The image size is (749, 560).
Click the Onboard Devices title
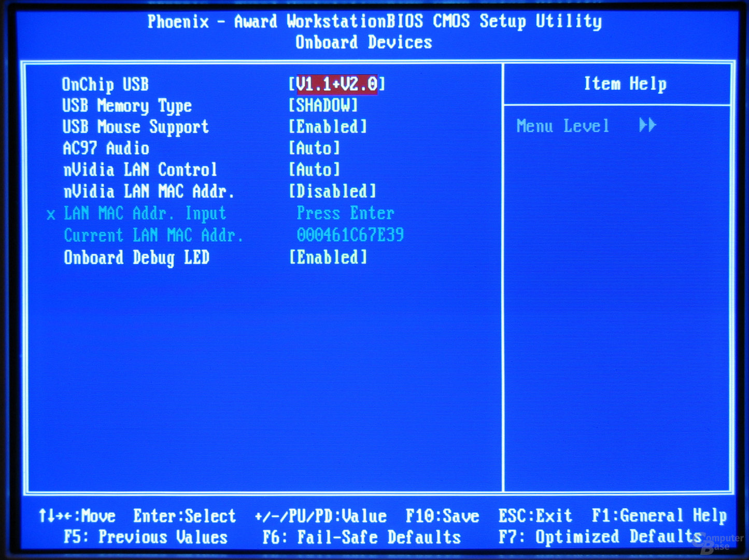(x=364, y=42)
